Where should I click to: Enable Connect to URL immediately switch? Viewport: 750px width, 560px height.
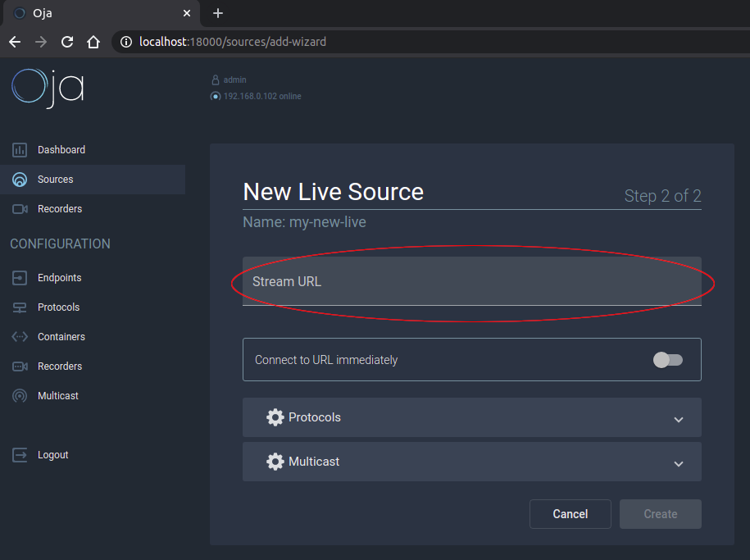click(668, 360)
